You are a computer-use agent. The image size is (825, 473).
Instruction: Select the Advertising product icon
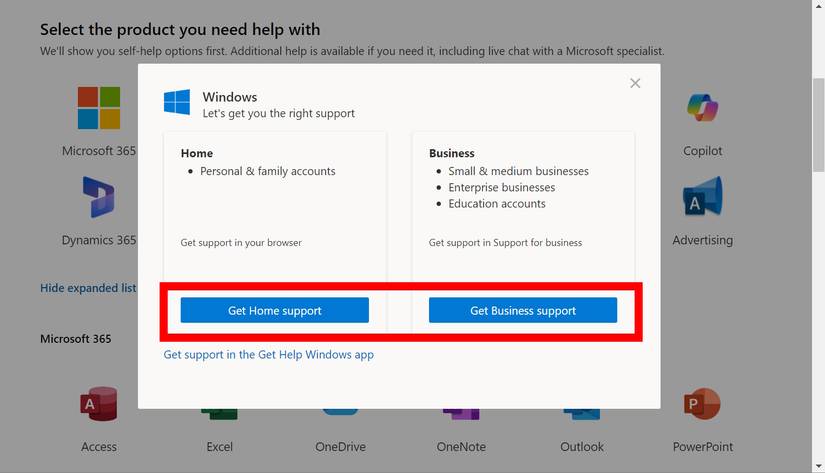702,196
